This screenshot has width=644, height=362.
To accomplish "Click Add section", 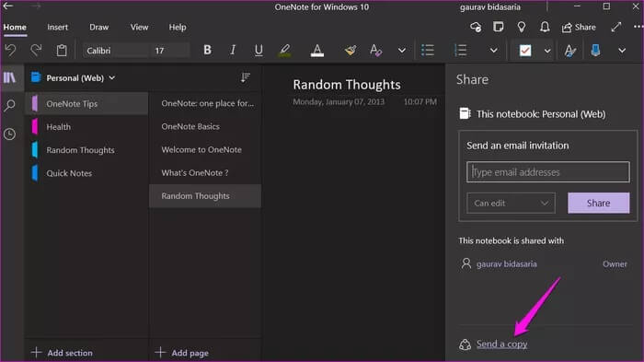I will [62, 353].
